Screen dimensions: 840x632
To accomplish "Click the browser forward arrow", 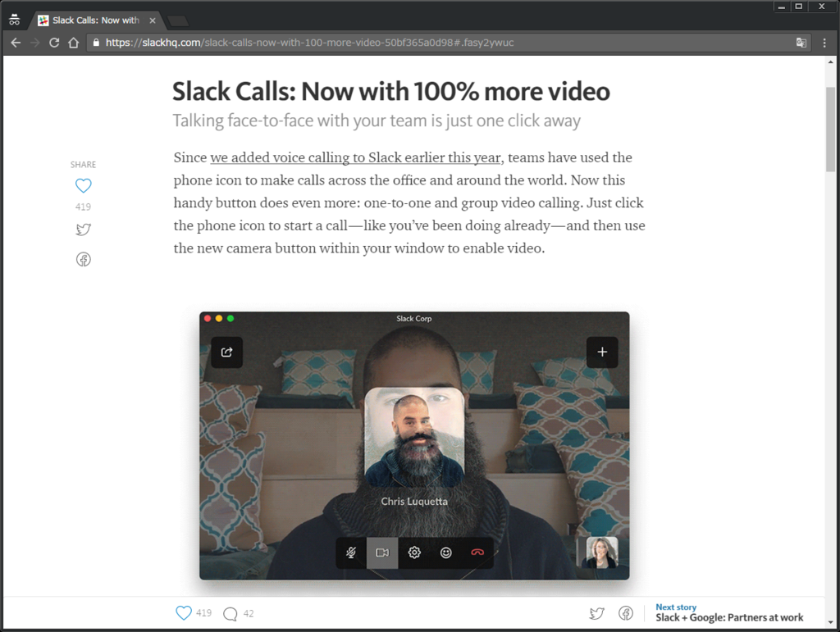I will point(35,43).
